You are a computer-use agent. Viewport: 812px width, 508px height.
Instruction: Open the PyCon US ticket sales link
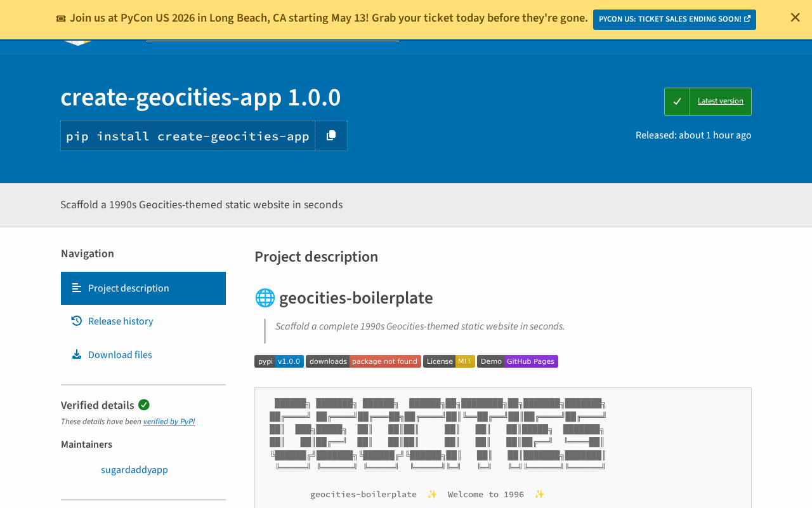[x=674, y=19]
